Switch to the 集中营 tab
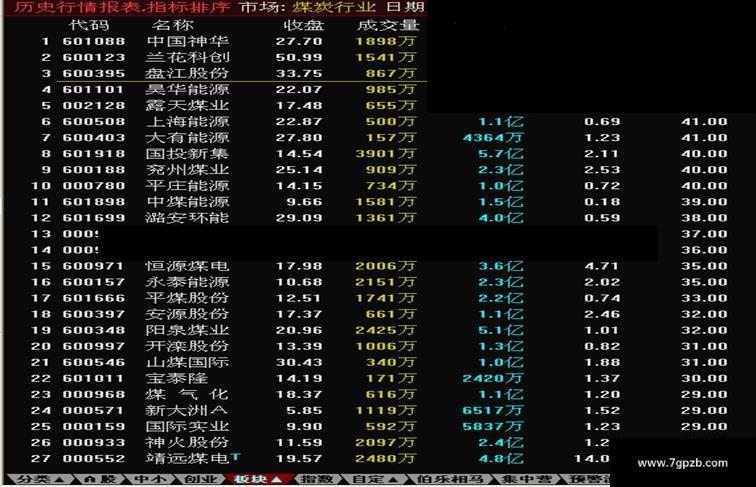 click(x=526, y=479)
